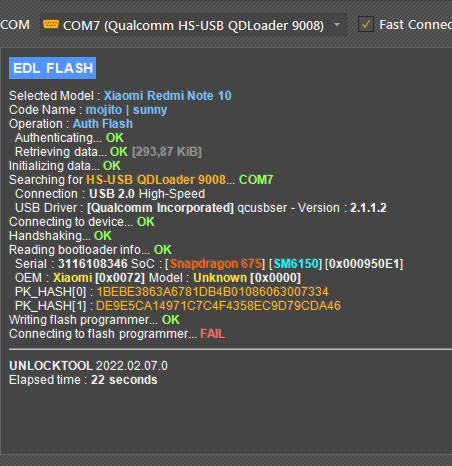452x466 pixels.
Task: Click the Auth Flash operation text
Action: tap(103, 124)
